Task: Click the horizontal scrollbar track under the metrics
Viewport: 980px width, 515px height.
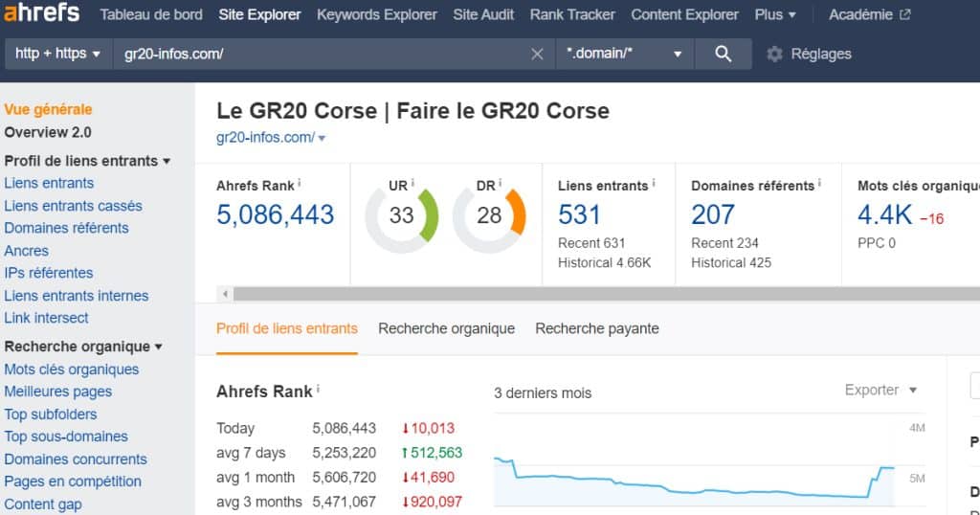Action: click(606, 294)
